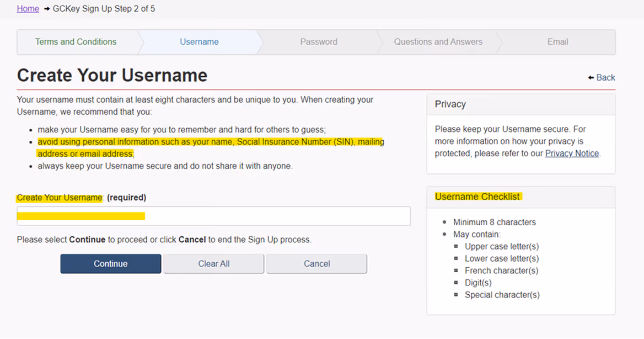644x339 pixels.
Task: Click the Lower case letter(s) checklist item
Action: point(502,258)
